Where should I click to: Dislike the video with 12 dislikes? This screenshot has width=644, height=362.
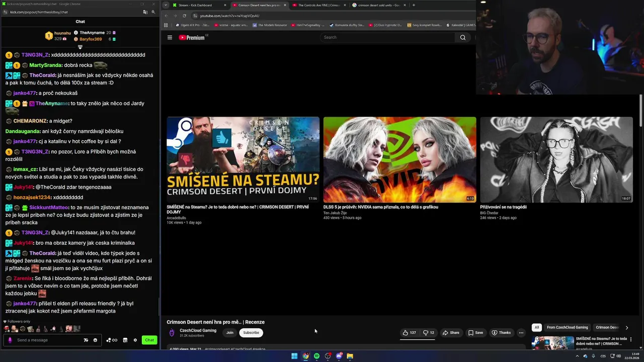(429, 333)
